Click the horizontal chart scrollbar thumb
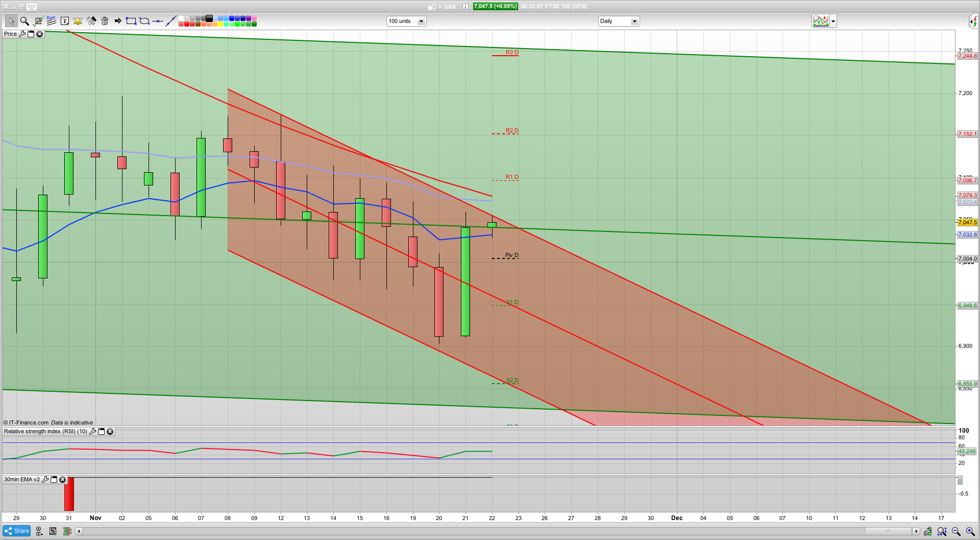 click(888, 531)
